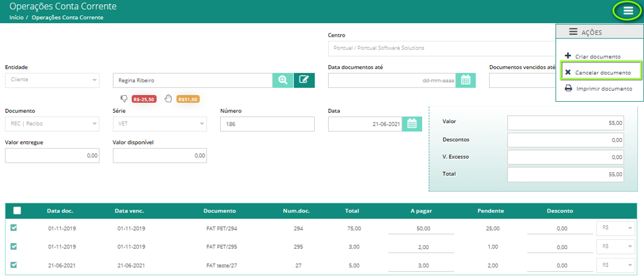Image resolution: width=644 pixels, height=279 pixels.
Task: Click the Número field showing 186
Action: pyautogui.click(x=267, y=124)
